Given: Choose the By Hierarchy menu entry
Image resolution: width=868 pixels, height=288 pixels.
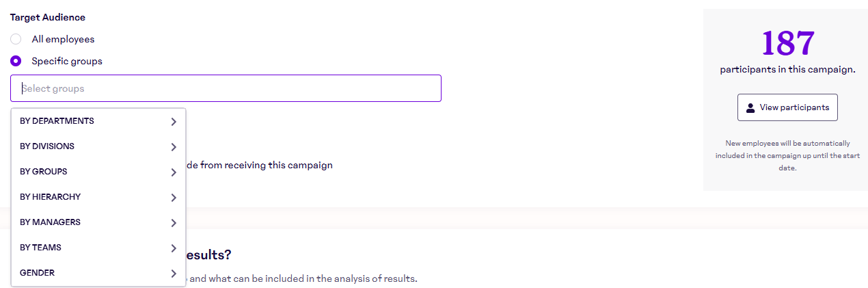Looking at the screenshot, I should (x=51, y=197).
